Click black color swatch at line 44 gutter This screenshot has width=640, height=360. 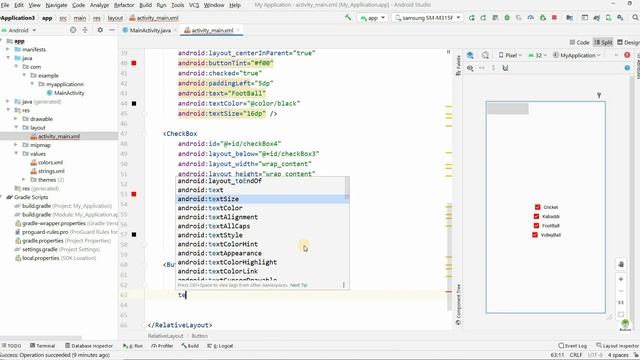[134, 104]
